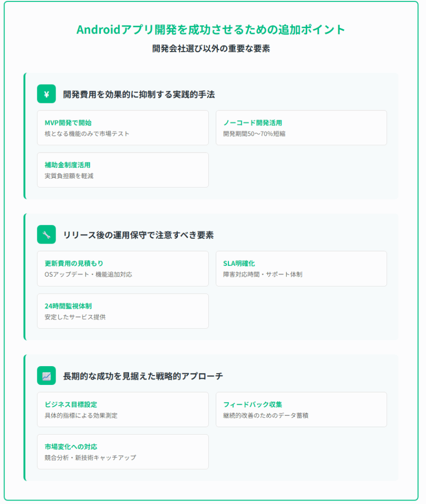Select the ノーコード開発活用 card

(301, 128)
